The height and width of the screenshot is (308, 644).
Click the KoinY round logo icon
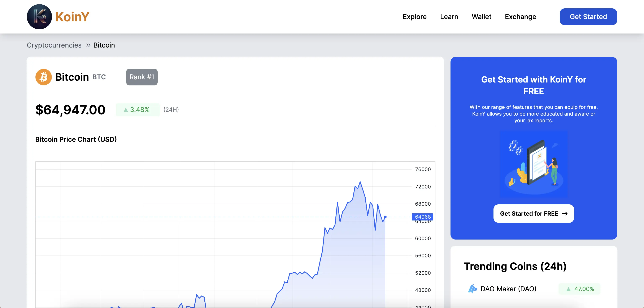(x=39, y=17)
